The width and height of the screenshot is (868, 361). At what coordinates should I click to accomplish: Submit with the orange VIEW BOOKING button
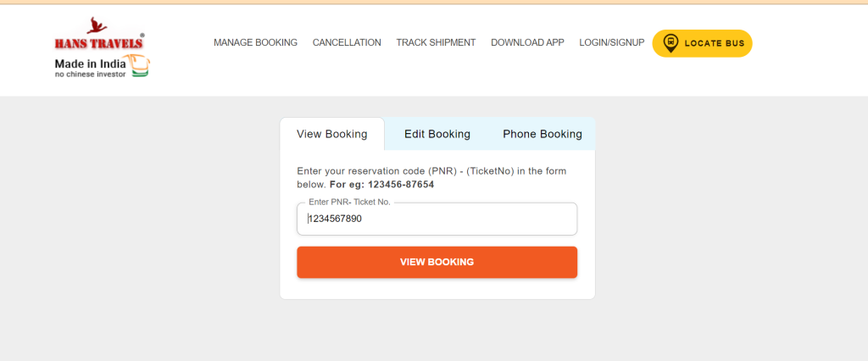437,262
